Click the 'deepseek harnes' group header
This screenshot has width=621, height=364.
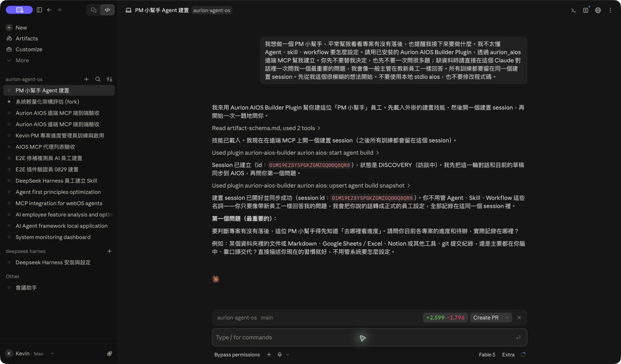point(26,251)
